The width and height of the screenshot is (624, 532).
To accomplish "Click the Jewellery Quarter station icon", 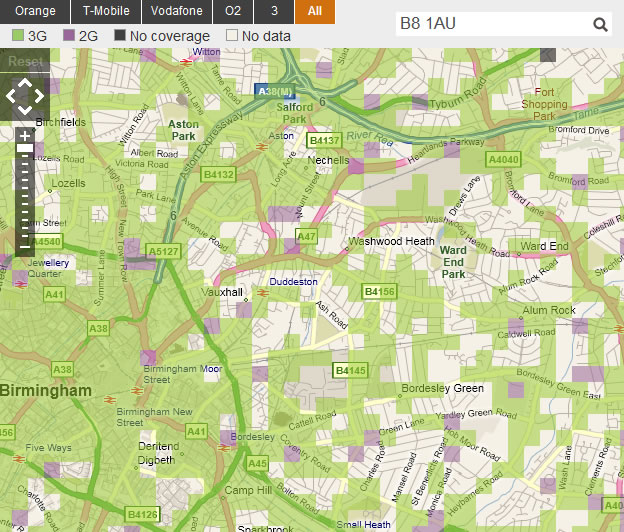I will click(x=20, y=285).
